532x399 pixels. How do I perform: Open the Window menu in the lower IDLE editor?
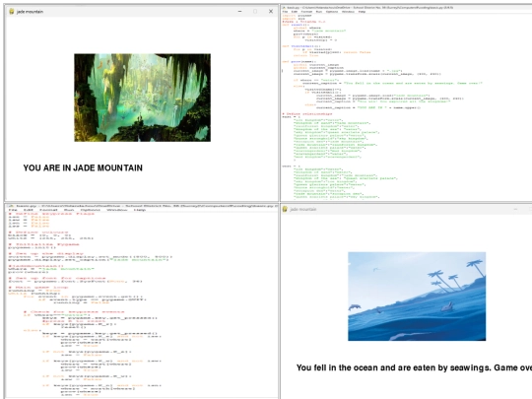117,210
